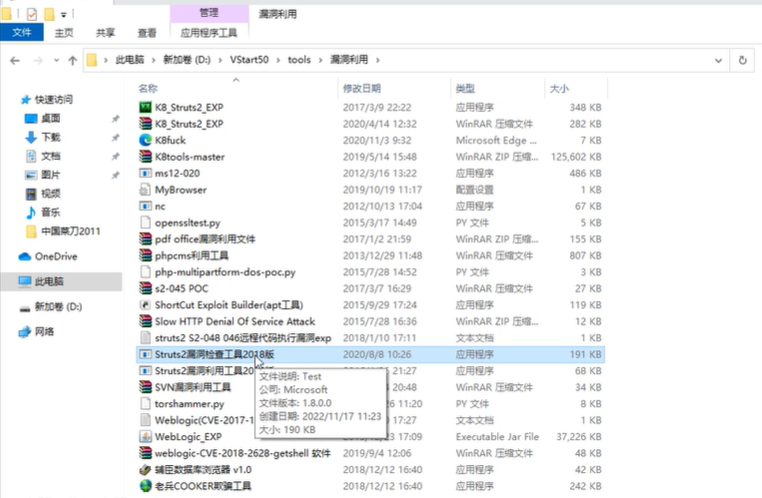Open recent locations dropdown arrow

point(56,60)
